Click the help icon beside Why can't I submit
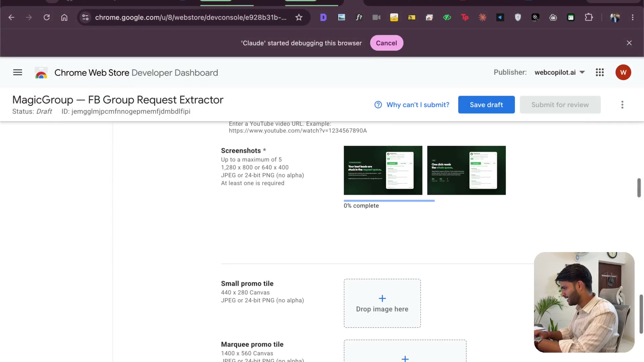Viewport: 644px width, 362px height. click(x=378, y=105)
